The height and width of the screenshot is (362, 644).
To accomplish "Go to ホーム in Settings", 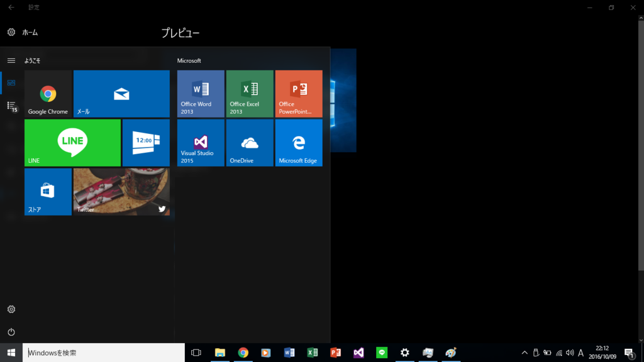I will coord(23,33).
